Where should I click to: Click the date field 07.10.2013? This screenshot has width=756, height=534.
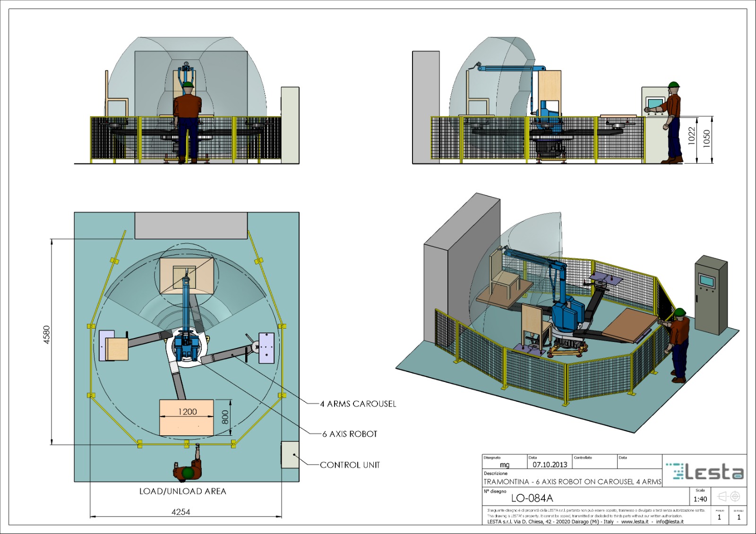550,465
